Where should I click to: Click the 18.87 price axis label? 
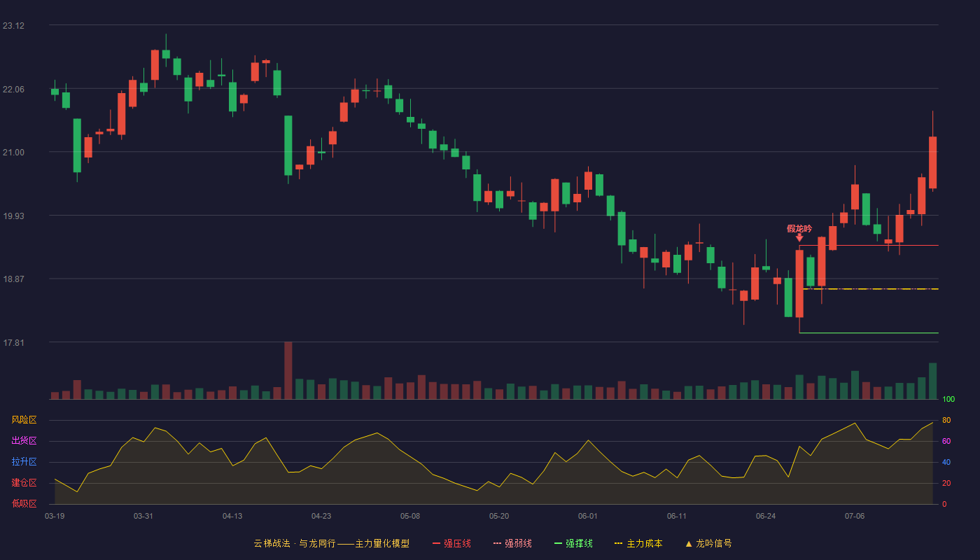point(13,279)
